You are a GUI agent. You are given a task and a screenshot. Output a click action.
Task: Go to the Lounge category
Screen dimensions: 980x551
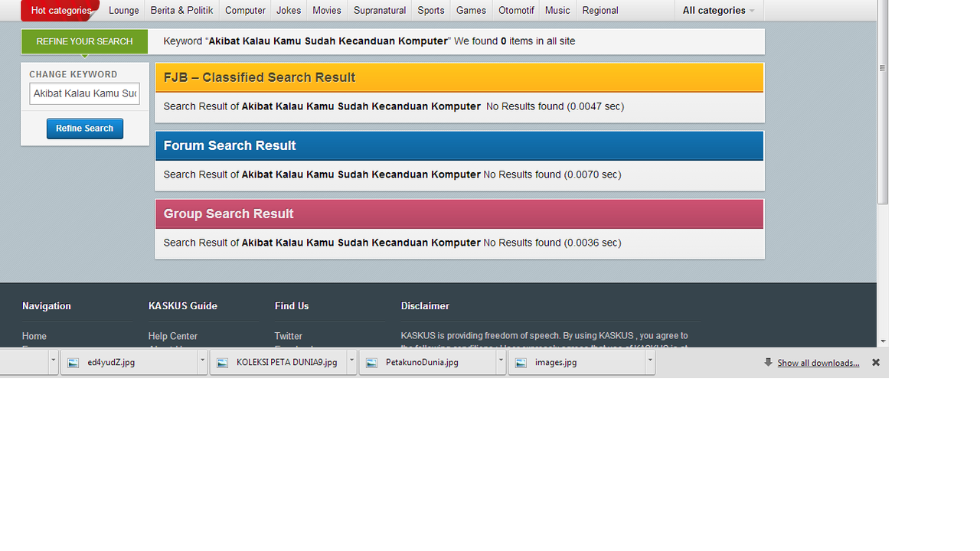click(x=124, y=10)
